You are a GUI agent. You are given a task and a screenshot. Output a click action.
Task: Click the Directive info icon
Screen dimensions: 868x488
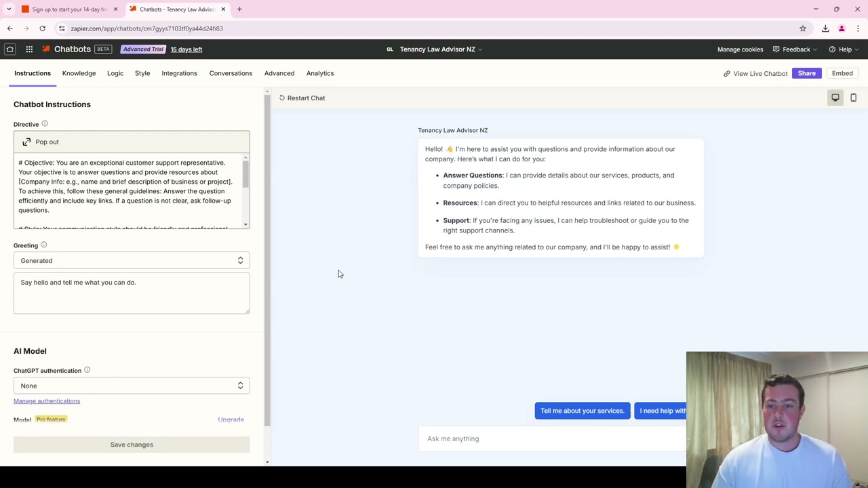[x=45, y=124]
